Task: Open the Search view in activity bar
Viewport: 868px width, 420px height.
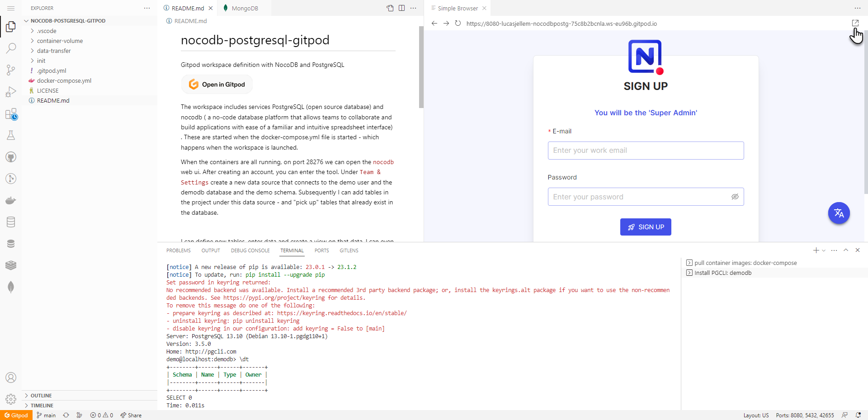Action: [x=11, y=48]
